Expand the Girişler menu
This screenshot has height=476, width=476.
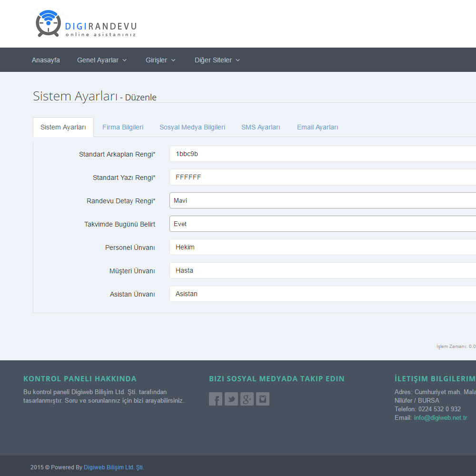click(x=160, y=60)
